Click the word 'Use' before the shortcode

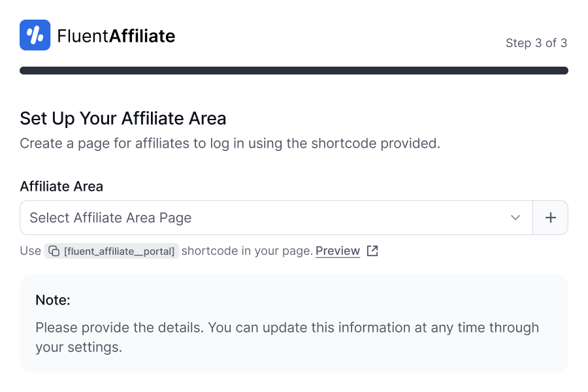[30, 251]
